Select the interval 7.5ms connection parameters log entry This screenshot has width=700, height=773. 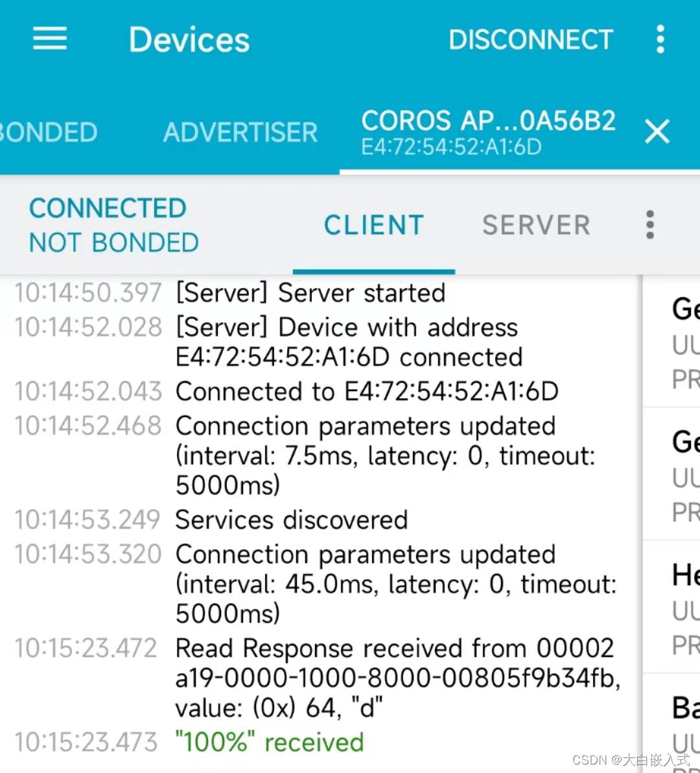click(x=385, y=455)
